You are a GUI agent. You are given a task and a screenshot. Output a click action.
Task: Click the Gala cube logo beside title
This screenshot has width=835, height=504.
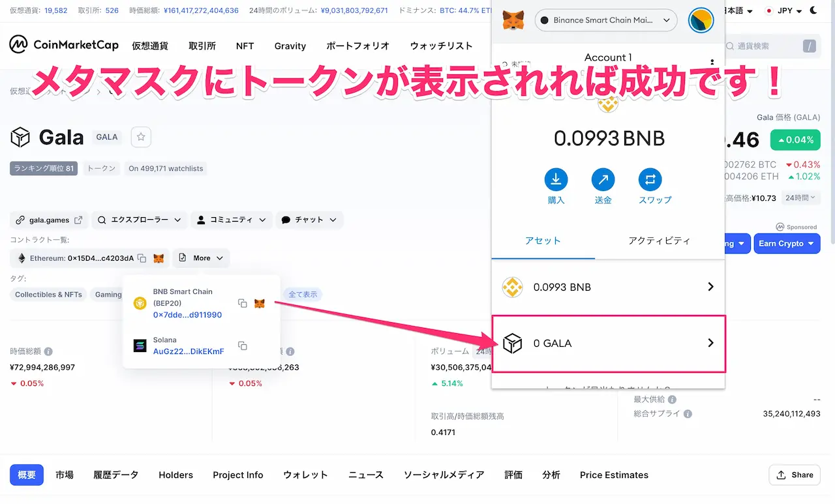pos(20,138)
